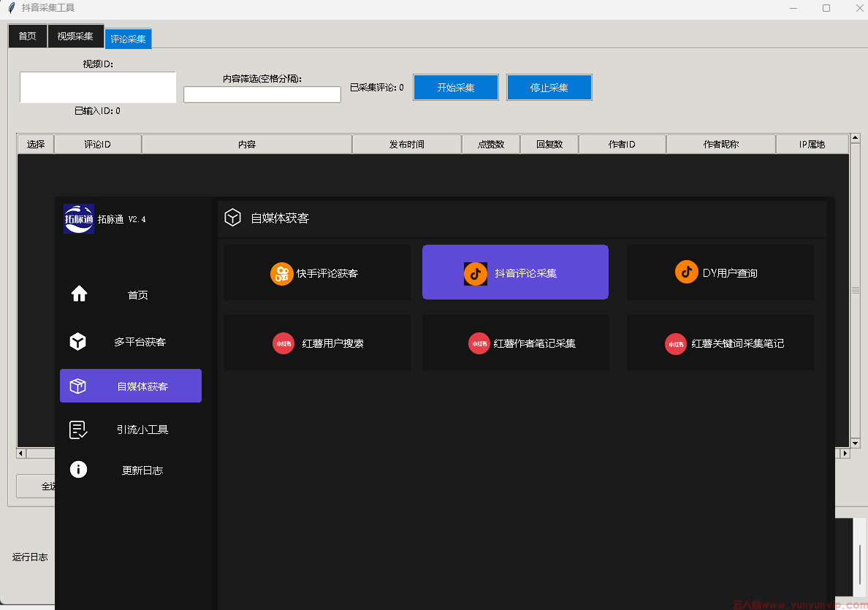Viewport: 868px width, 610px height.
Task: Click the table scrollbar up arrow
Action: (x=856, y=137)
